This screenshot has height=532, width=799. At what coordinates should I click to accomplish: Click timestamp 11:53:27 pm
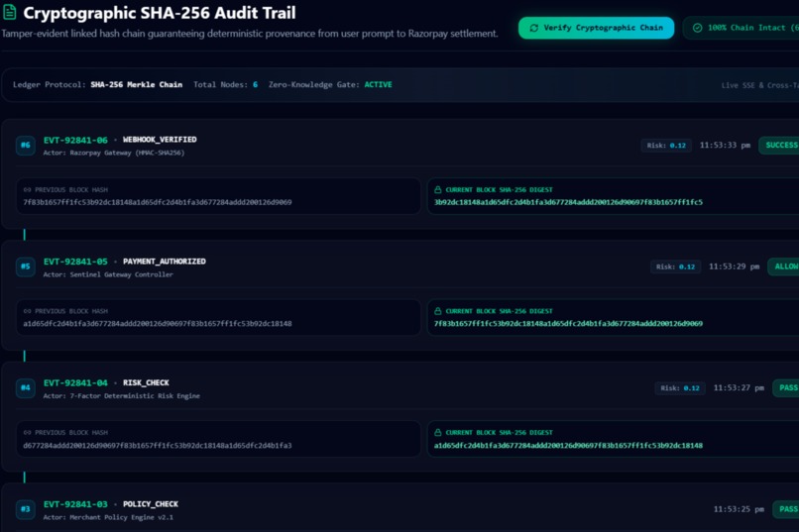pyautogui.click(x=739, y=388)
